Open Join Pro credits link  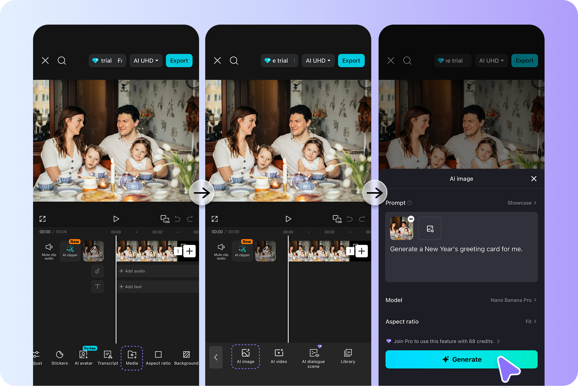443,341
